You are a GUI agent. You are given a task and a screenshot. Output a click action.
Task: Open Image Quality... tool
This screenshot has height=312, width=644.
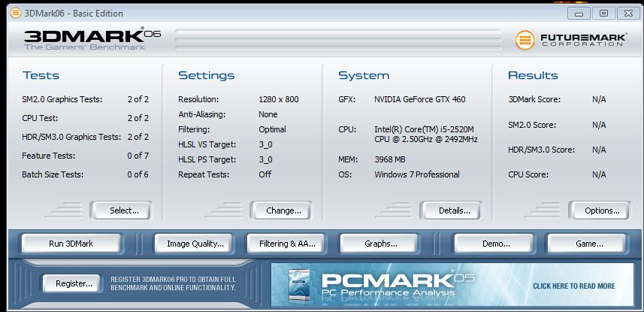pyautogui.click(x=193, y=244)
